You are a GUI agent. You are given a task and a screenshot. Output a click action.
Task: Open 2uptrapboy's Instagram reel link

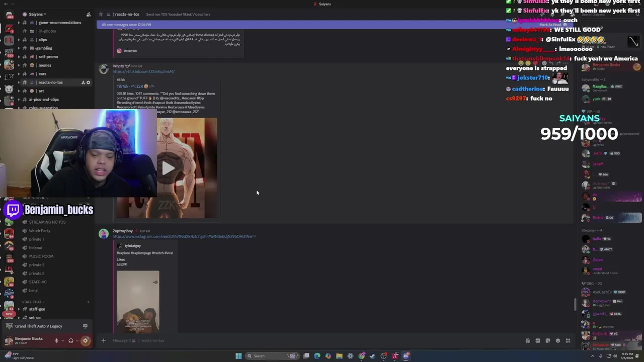pos(184,236)
